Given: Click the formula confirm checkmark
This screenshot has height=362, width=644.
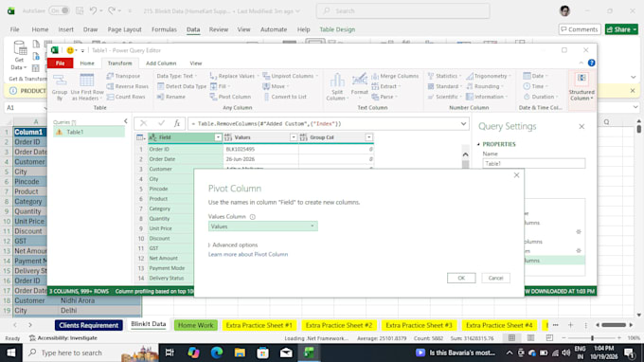Looking at the screenshot, I should click(x=161, y=123).
